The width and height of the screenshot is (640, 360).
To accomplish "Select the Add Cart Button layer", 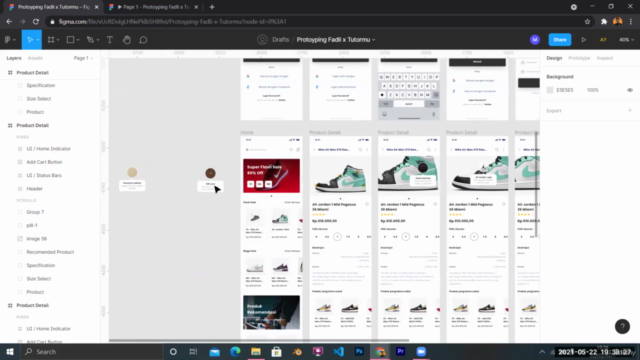I will [x=44, y=162].
